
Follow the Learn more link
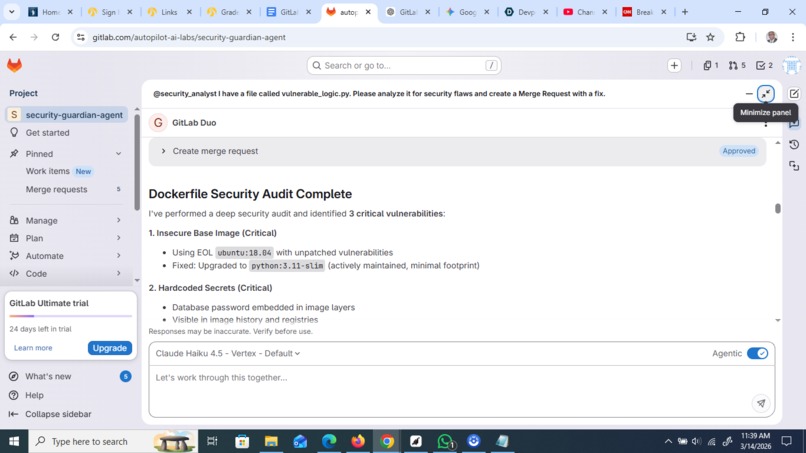coord(33,348)
